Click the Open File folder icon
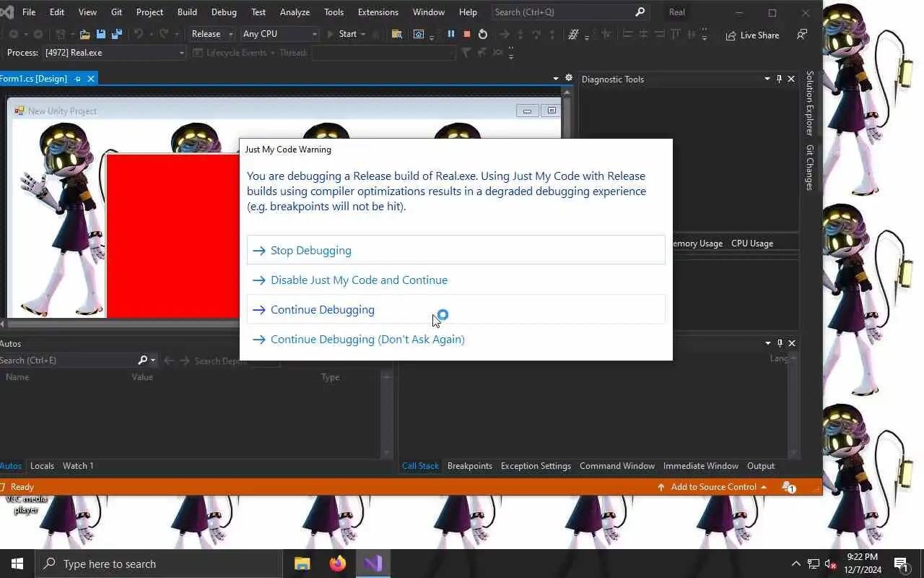The height and width of the screenshot is (578, 924). point(84,34)
